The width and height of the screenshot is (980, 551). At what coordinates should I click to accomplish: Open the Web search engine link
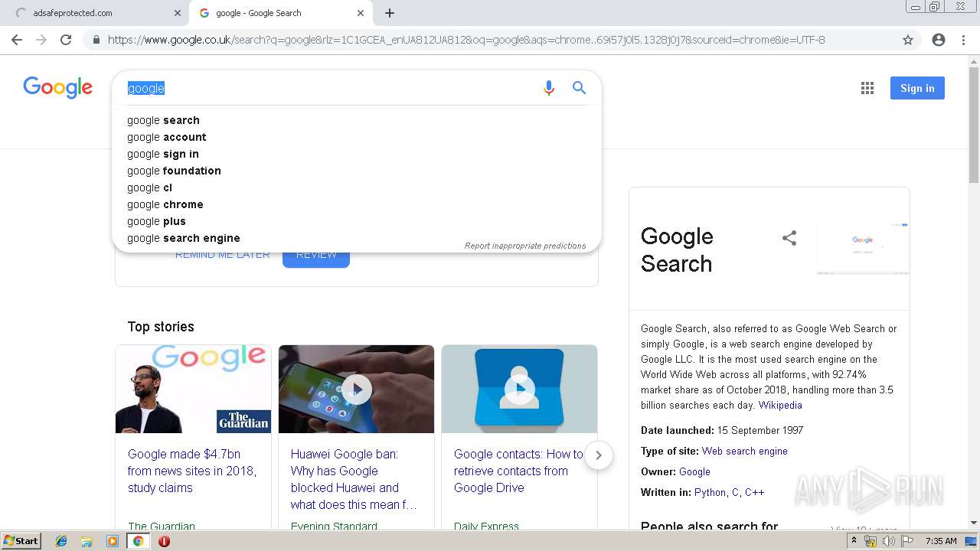tap(745, 451)
